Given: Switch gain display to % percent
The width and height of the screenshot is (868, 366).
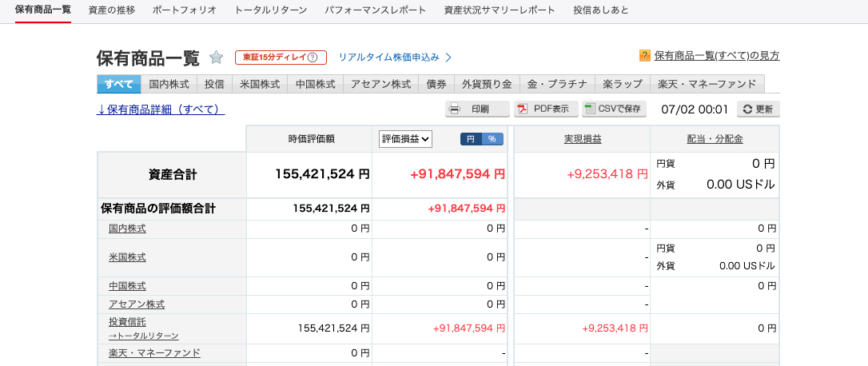Looking at the screenshot, I should [492, 139].
